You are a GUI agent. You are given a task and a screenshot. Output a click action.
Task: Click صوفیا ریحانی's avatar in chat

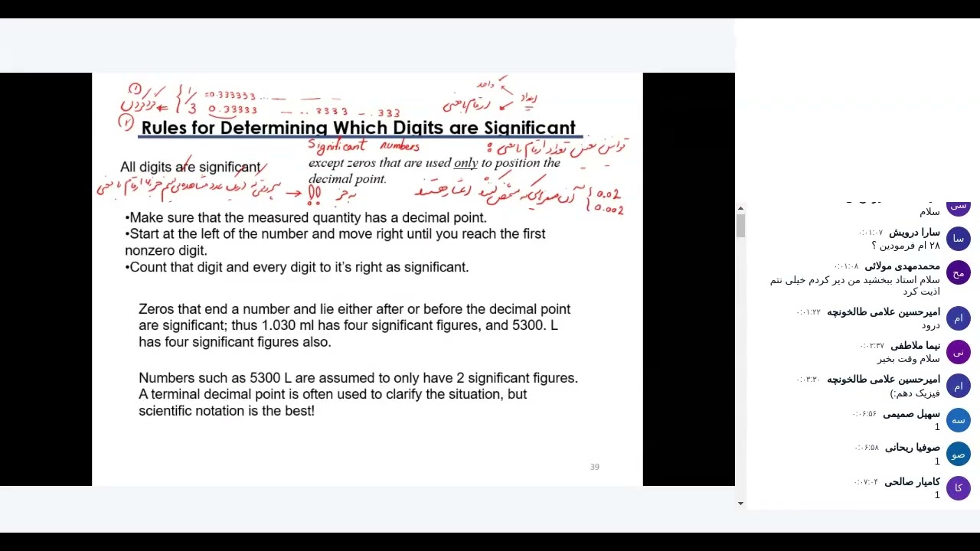coord(959,454)
